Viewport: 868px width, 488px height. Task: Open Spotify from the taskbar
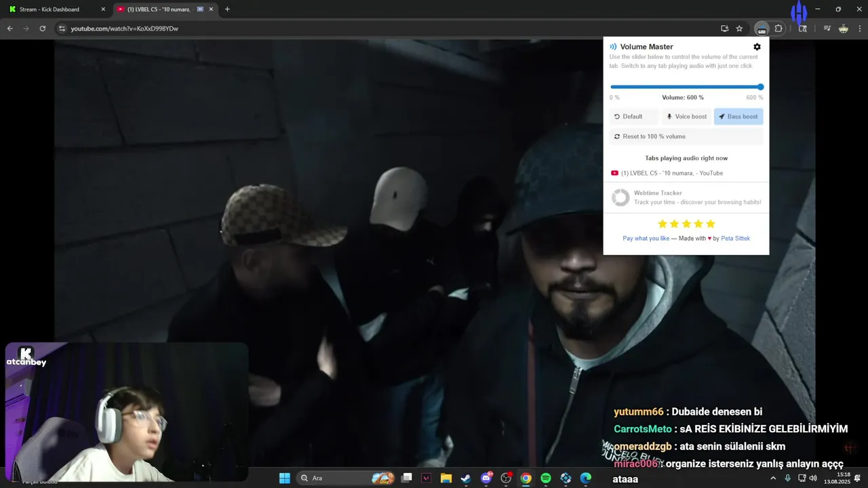[546, 478]
